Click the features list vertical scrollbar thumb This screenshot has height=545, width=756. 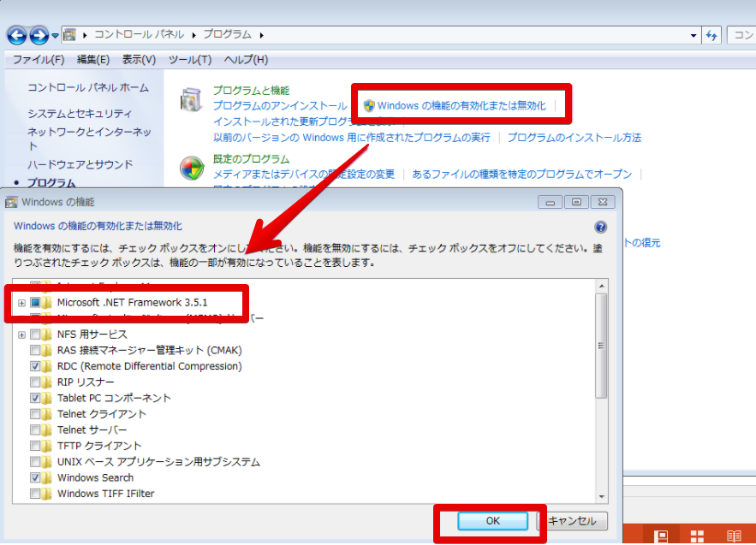[601, 347]
